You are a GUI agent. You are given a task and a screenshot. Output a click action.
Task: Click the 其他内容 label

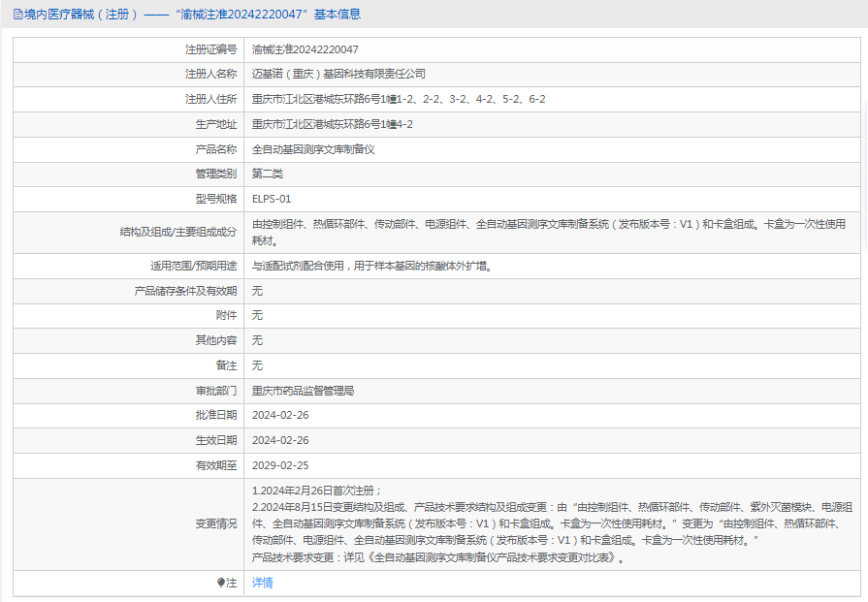[x=216, y=340]
